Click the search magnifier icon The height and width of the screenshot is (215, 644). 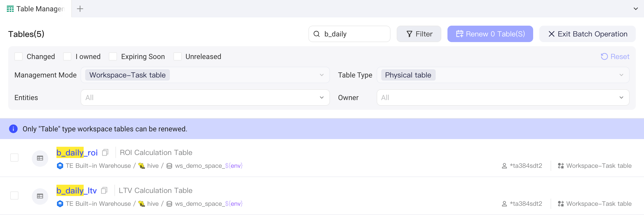pyautogui.click(x=317, y=34)
